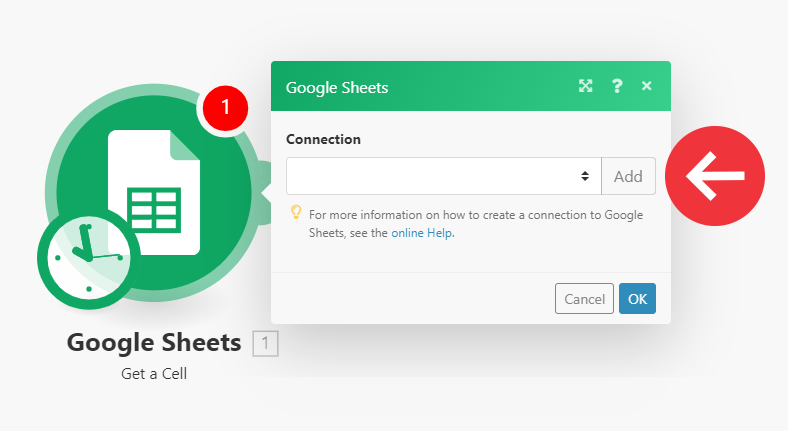Follow the online Help link
The image size is (788, 431).
[x=422, y=233]
